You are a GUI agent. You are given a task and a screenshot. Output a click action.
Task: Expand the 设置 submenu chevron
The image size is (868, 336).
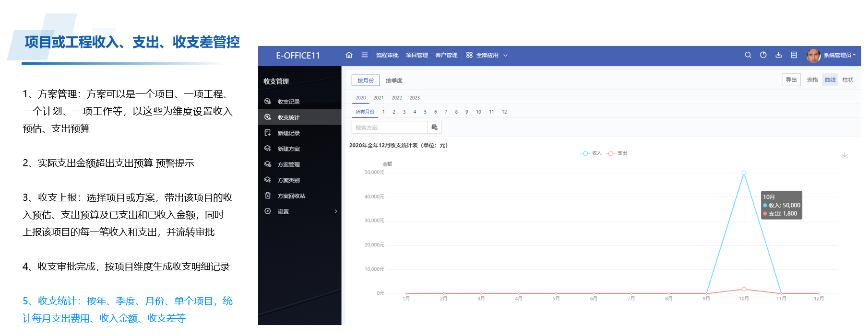click(336, 211)
